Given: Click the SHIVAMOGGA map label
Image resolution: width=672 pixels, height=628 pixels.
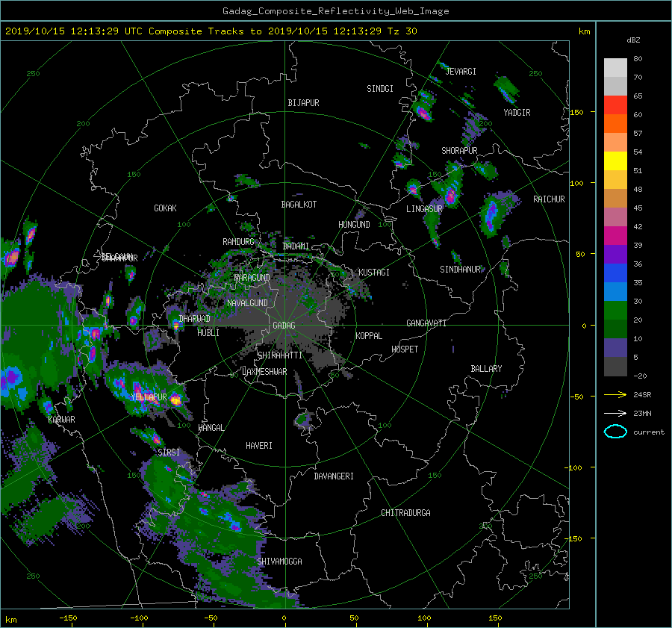Looking at the screenshot, I should click(279, 562).
